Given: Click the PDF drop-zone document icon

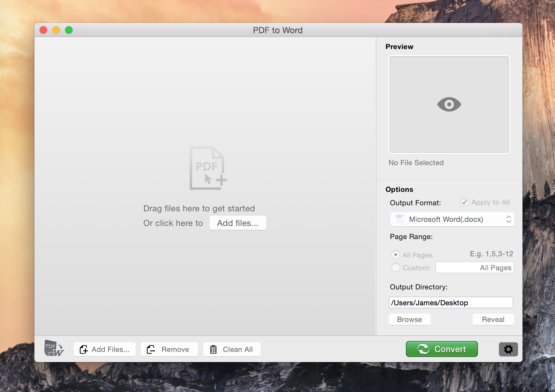Looking at the screenshot, I should pyautogui.click(x=208, y=168).
